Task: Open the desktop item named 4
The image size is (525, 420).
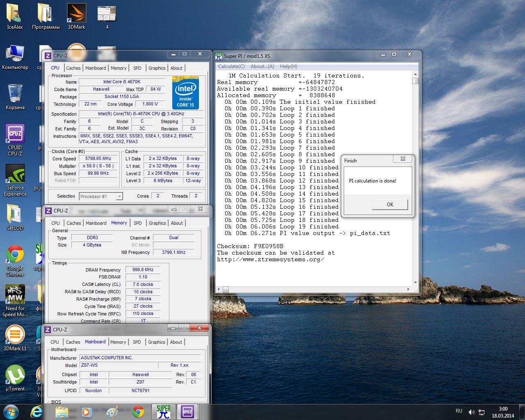Action: tap(107, 16)
